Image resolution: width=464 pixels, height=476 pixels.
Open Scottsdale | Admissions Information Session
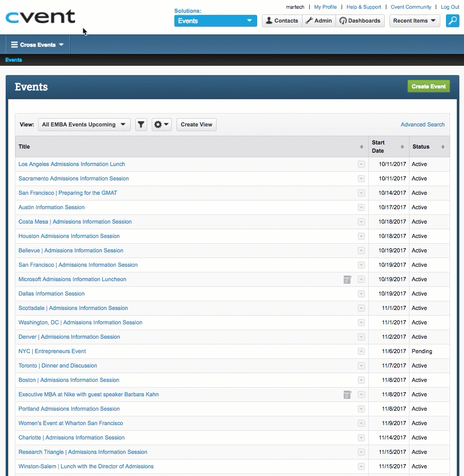coord(73,308)
